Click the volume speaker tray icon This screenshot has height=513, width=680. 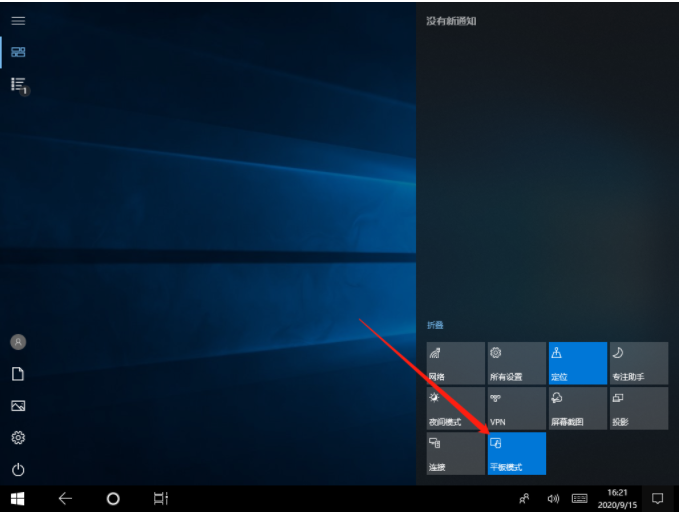(x=553, y=499)
